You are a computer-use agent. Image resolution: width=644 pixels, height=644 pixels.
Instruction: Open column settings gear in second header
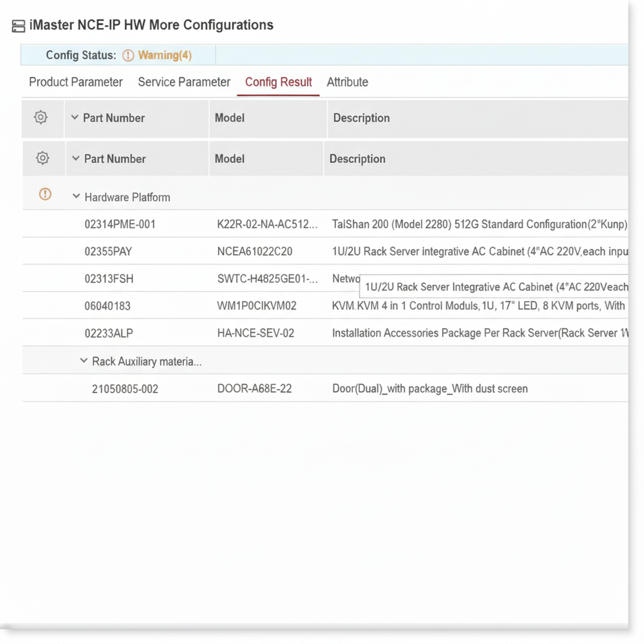click(42, 158)
